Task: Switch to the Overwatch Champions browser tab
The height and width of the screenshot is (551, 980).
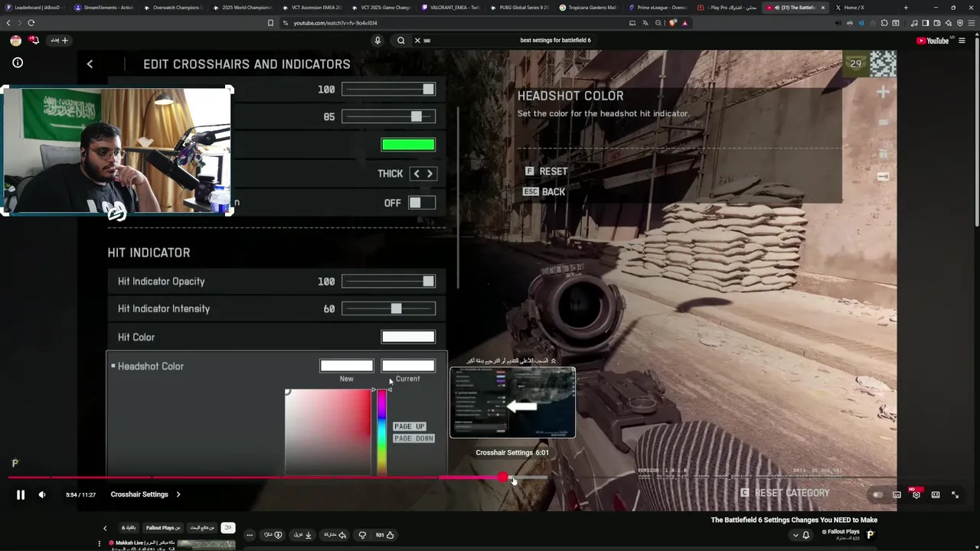Action: tap(174, 8)
